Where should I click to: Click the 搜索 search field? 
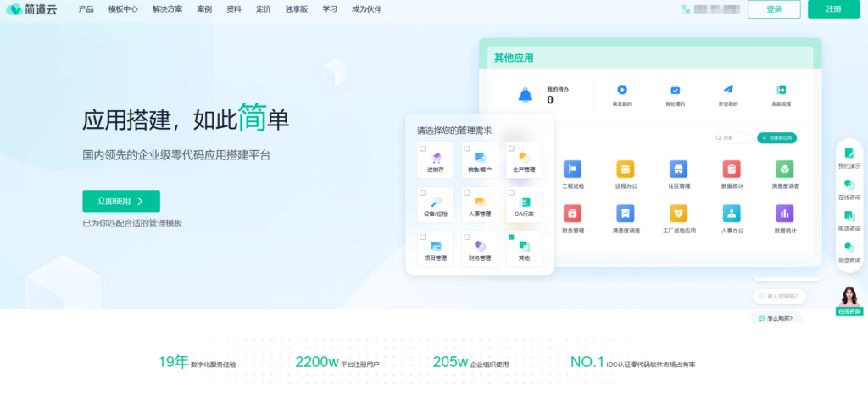click(x=732, y=137)
